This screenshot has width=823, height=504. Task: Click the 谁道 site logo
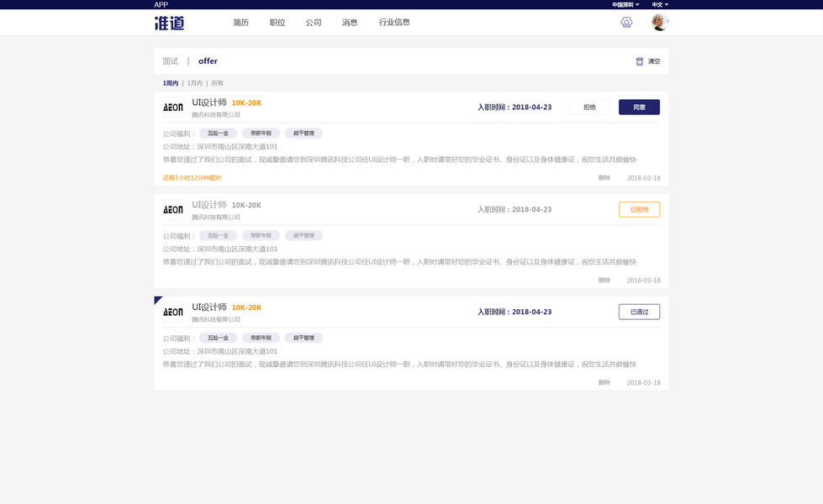(x=170, y=23)
